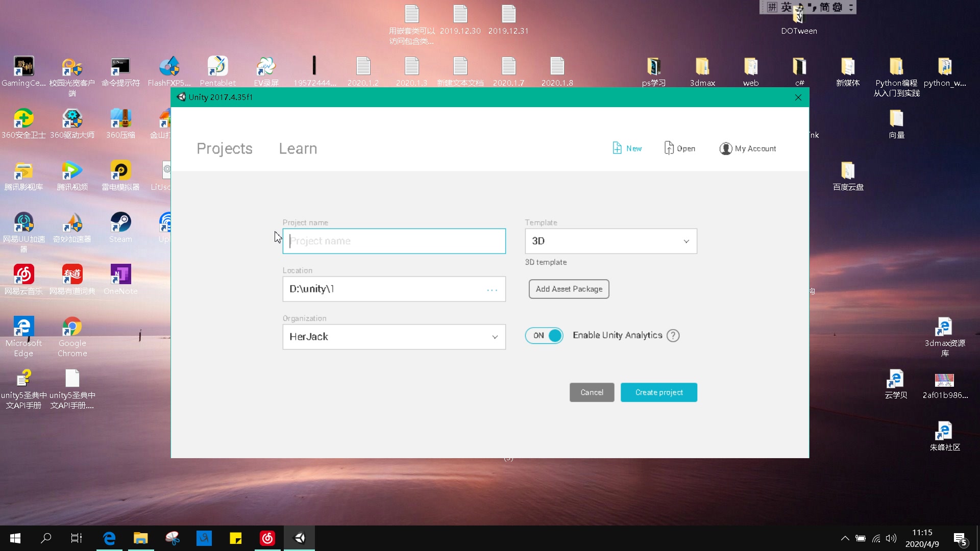980x551 pixels.
Task: Browse location with the three-dots icon
Action: [492, 290]
